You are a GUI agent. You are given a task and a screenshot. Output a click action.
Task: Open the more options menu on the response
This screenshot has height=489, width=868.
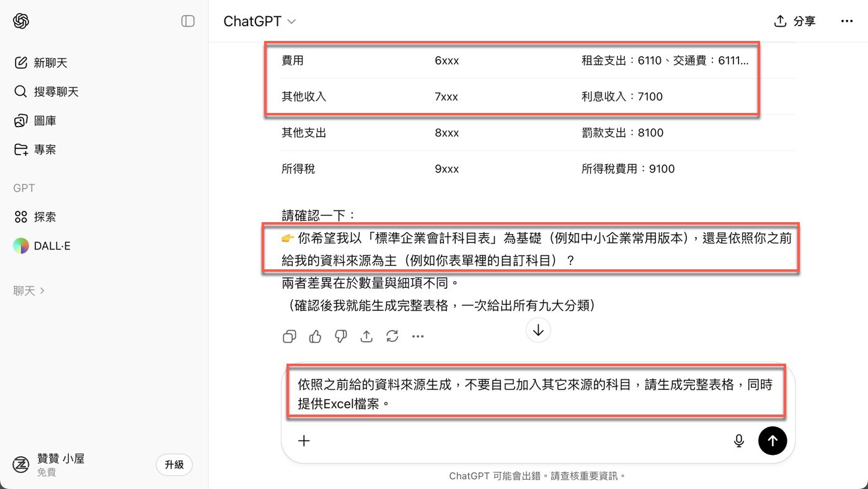pyautogui.click(x=417, y=336)
